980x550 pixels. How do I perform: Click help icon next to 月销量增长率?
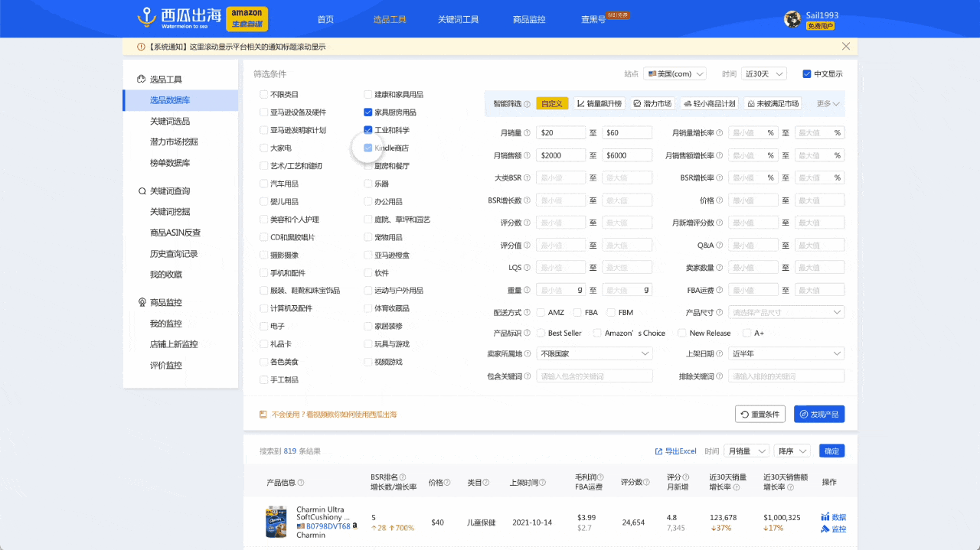coord(720,133)
